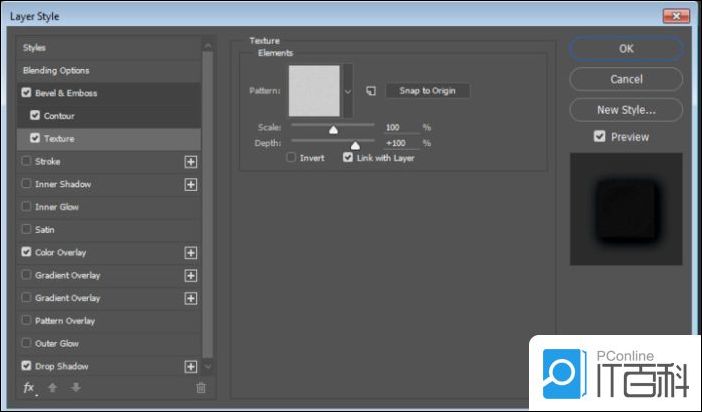Check the Invert checkbox

click(x=291, y=157)
